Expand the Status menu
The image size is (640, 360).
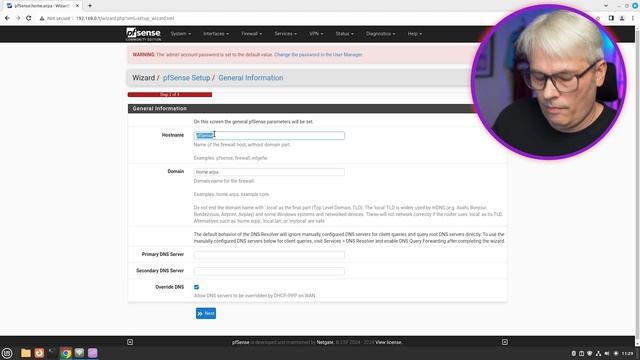pyautogui.click(x=344, y=34)
